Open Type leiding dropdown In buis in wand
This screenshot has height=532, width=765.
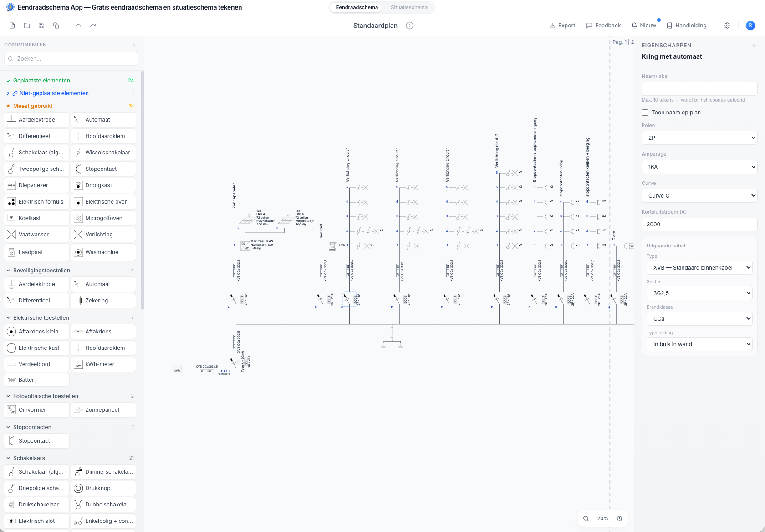[699, 344]
